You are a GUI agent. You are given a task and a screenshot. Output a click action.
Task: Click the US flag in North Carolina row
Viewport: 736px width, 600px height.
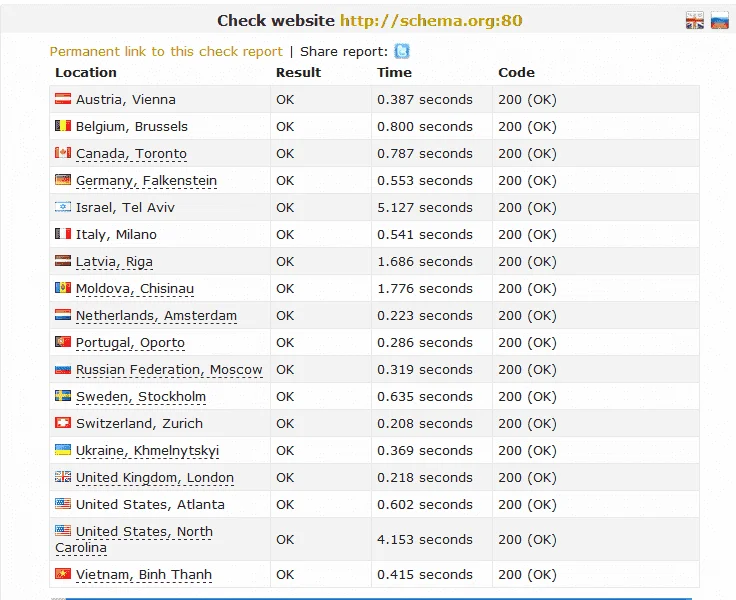[x=63, y=531]
